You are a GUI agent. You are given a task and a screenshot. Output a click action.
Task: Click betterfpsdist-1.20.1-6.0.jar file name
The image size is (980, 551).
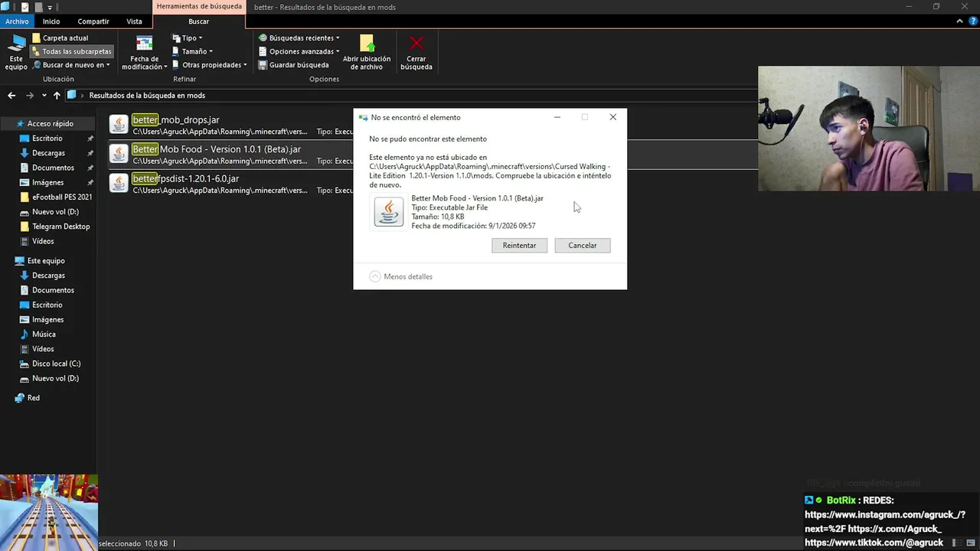tap(185, 178)
